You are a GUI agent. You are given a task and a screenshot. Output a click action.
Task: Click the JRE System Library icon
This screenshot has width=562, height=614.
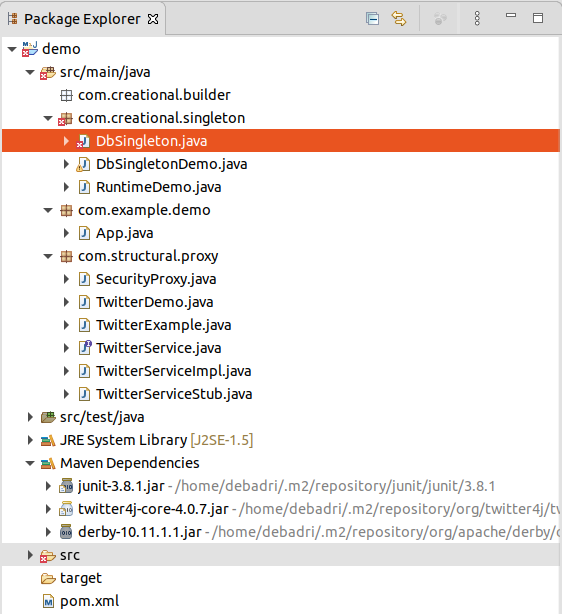coord(48,441)
